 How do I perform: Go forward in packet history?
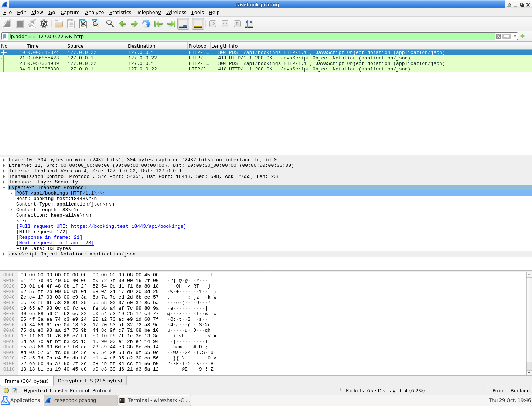[x=134, y=24]
